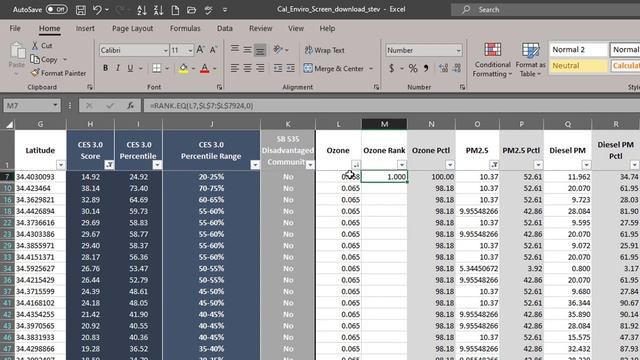Open the Font Color dropdown arrow
This screenshot has width=640, height=360.
215,69
